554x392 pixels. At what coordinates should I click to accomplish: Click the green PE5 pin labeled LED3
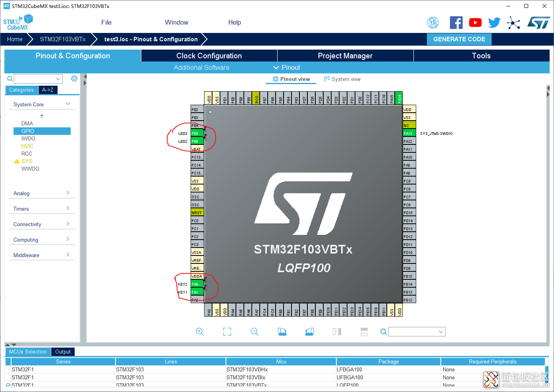click(x=197, y=133)
